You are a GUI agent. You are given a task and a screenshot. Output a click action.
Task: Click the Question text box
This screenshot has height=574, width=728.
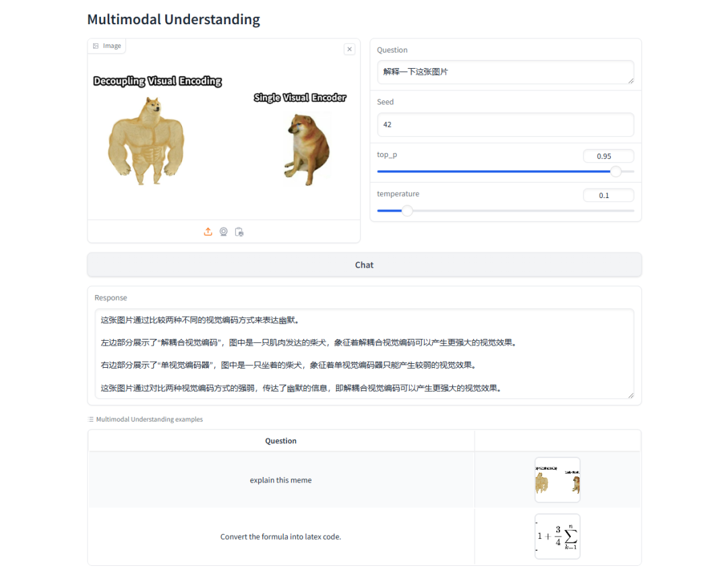505,72
